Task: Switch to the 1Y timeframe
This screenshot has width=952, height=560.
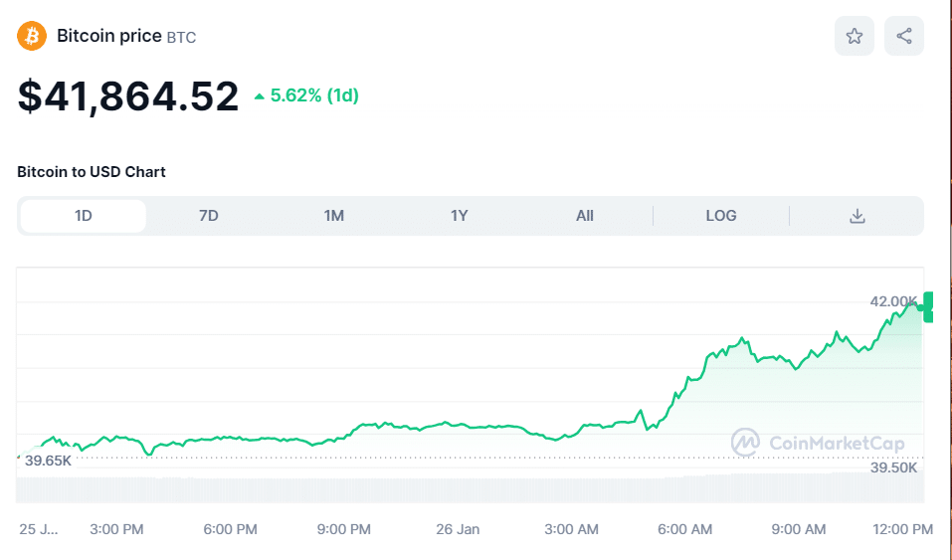Action: pos(459,216)
